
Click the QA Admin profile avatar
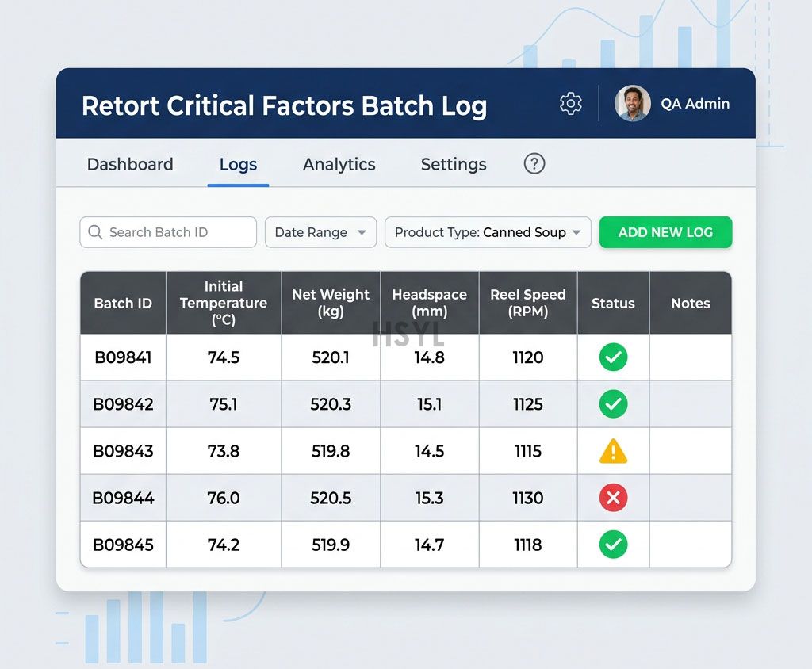pos(632,104)
